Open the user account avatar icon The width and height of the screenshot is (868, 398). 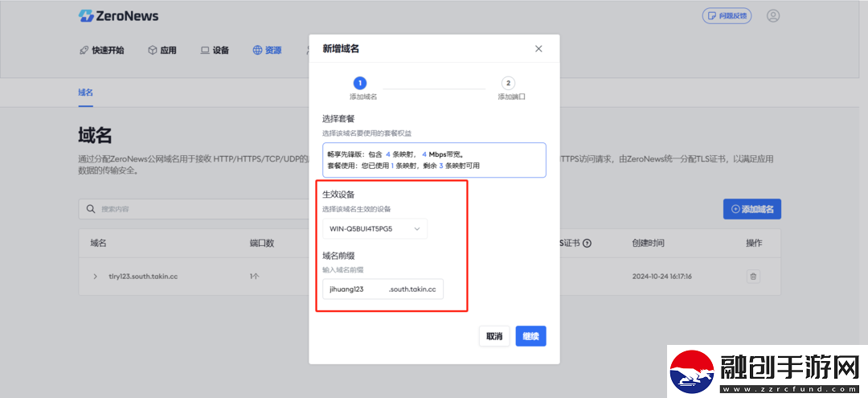(773, 15)
